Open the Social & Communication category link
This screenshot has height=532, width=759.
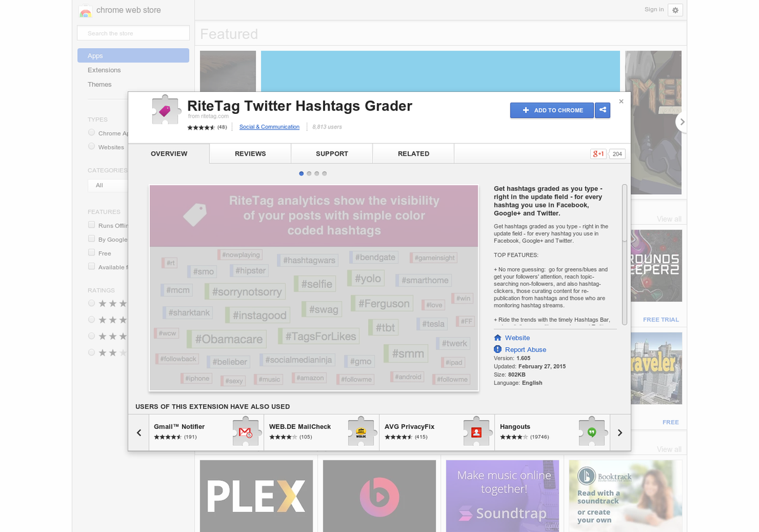[269, 127]
